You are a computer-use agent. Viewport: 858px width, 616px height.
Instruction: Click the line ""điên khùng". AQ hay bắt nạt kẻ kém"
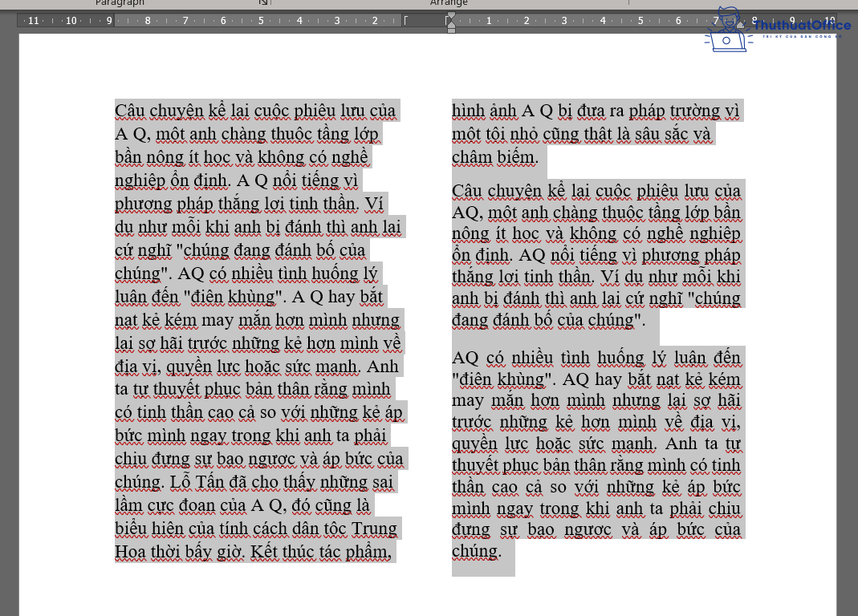pos(596,379)
